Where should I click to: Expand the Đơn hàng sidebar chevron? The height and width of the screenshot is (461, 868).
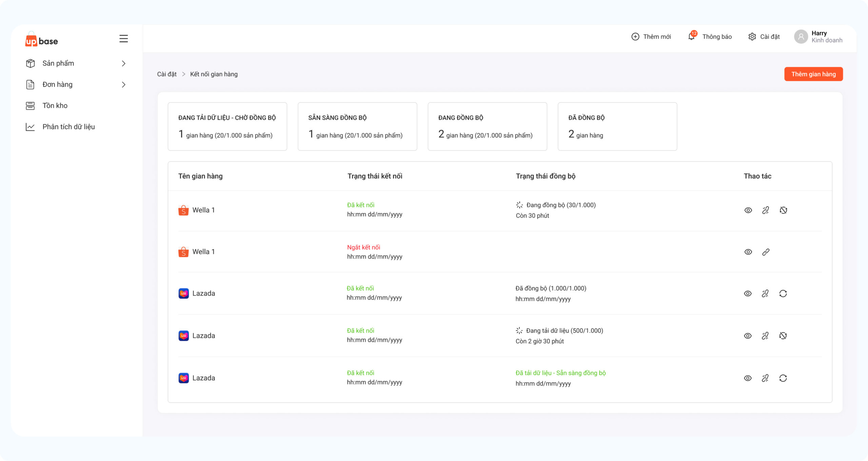[123, 84]
